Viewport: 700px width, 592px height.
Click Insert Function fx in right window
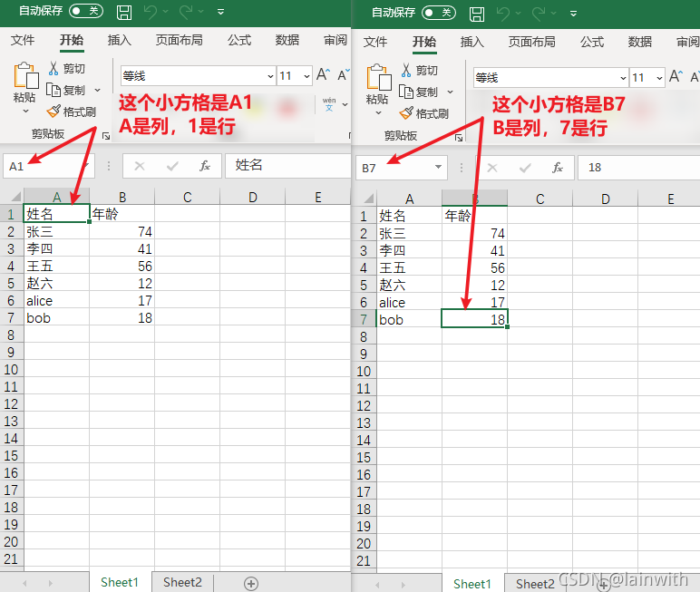[557, 168]
